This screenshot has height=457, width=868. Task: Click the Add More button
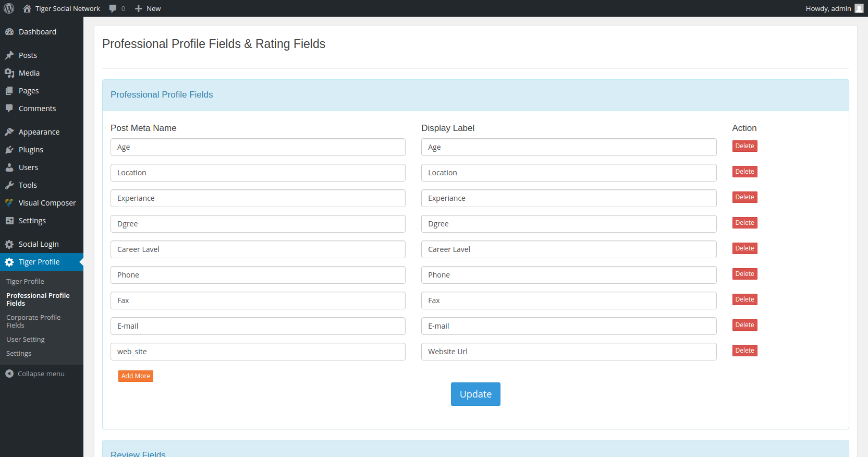pyautogui.click(x=136, y=376)
